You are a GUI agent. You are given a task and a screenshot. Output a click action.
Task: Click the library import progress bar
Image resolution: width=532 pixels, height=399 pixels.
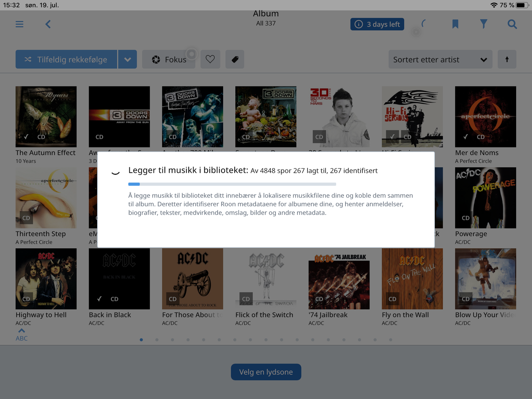232,184
